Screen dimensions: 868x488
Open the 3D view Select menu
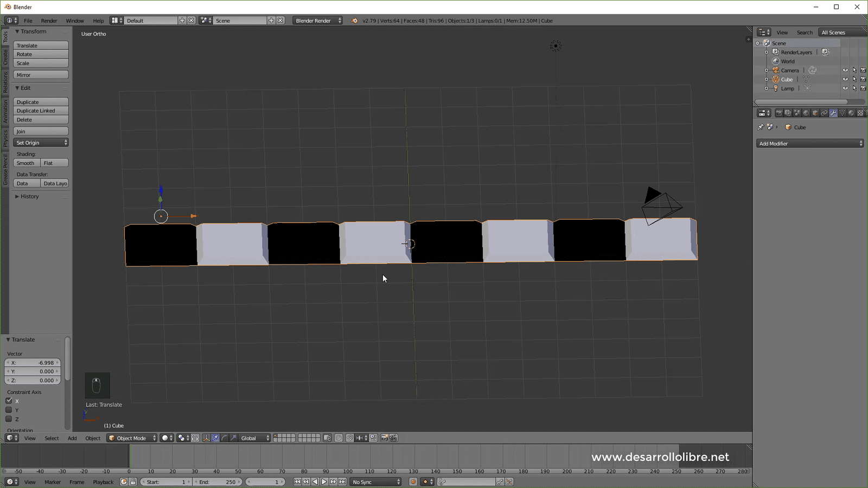click(x=52, y=438)
